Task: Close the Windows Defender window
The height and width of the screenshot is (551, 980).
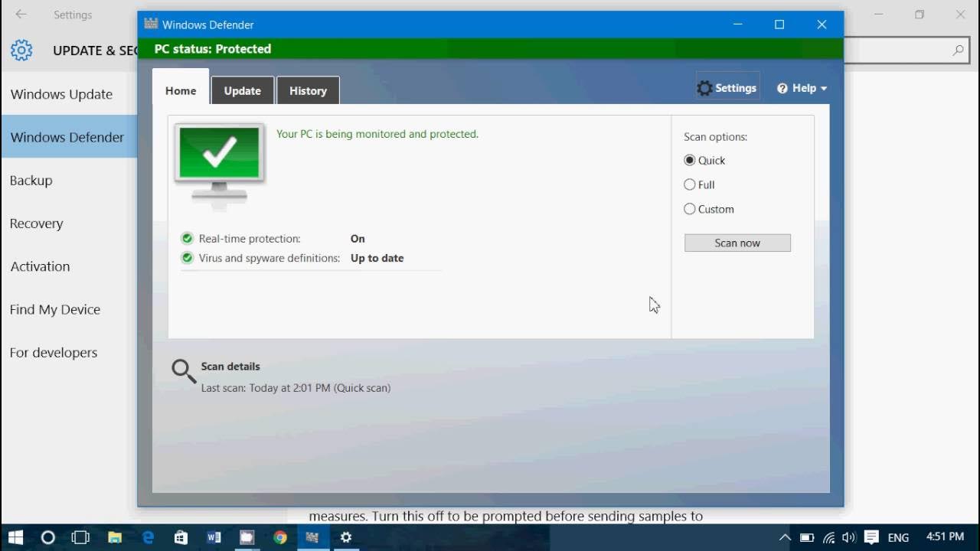Action: (x=822, y=24)
